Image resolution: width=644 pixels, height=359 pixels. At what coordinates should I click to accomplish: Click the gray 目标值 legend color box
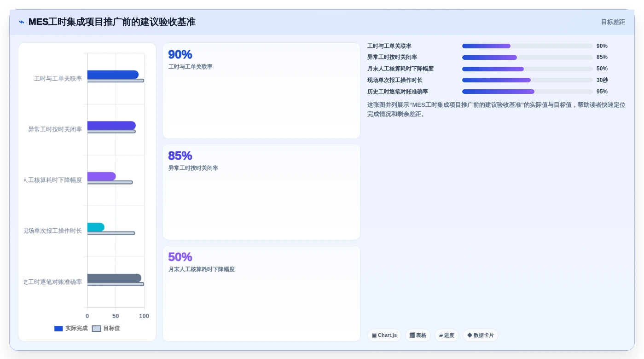click(x=96, y=329)
